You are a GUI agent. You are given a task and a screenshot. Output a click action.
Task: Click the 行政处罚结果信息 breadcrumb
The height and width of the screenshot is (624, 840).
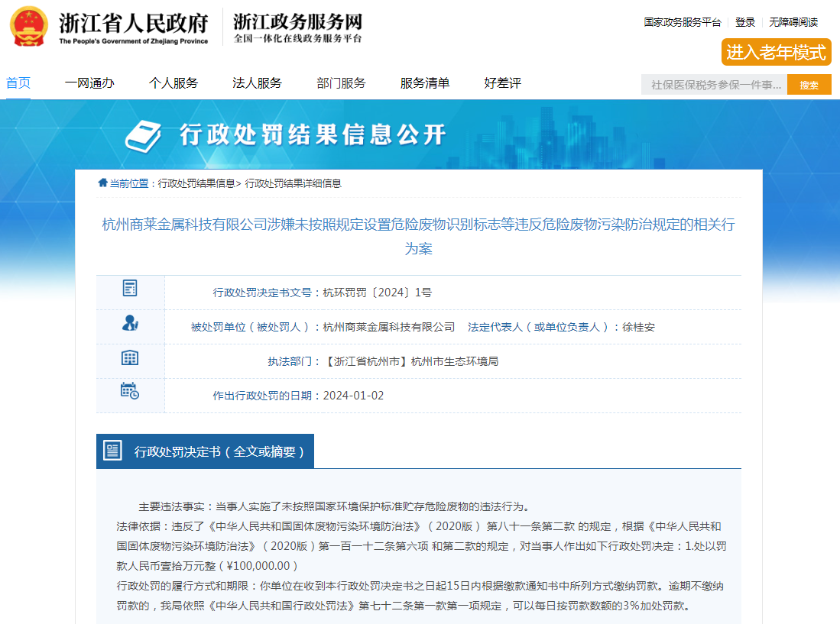click(x=196, y=183)
